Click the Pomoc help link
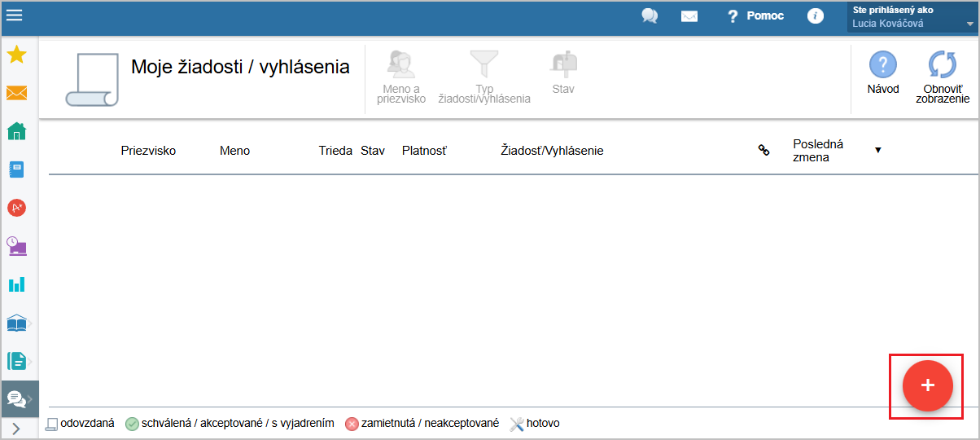The width and height of the screenshot is (980, 440). (x=756, y=15)
